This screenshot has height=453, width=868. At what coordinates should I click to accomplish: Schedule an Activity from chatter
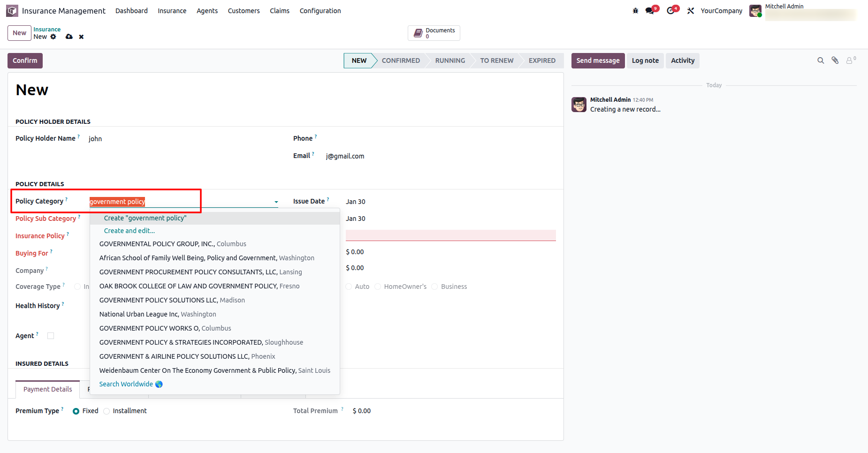(x=683, y=60)
